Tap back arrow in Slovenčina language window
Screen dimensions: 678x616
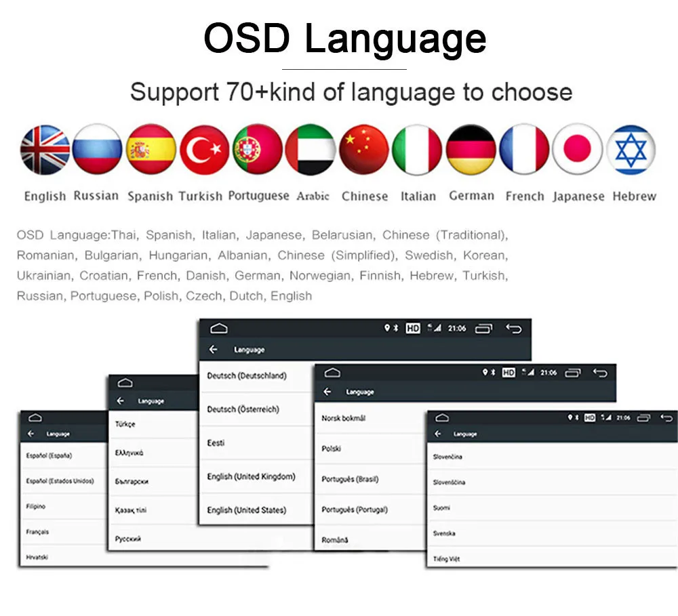point(438,434)
